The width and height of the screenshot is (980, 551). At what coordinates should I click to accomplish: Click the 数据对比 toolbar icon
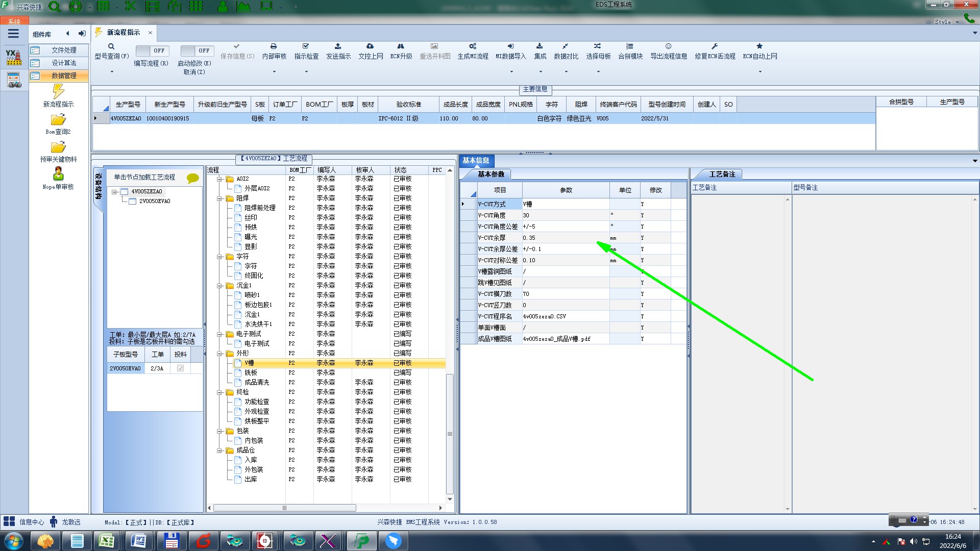(566, 46)
